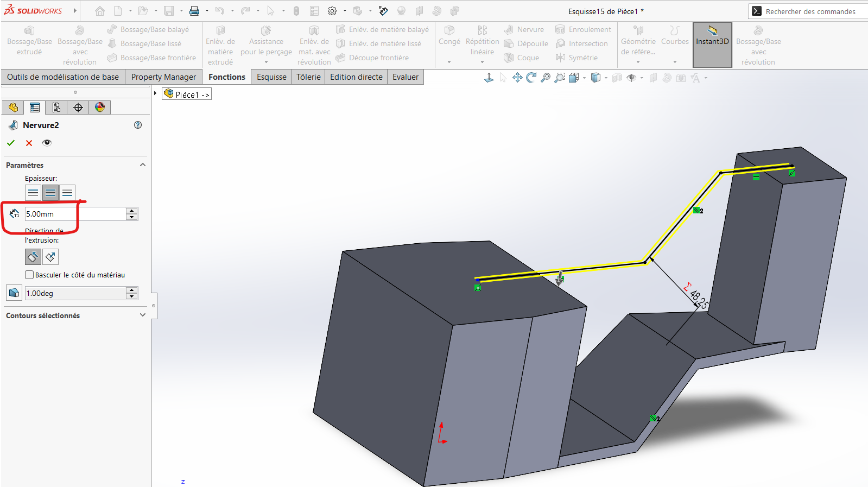Open ConfigurationManager tab icon
The width and height of the screenshot is (868, 487).
click(x=56, y=107)
